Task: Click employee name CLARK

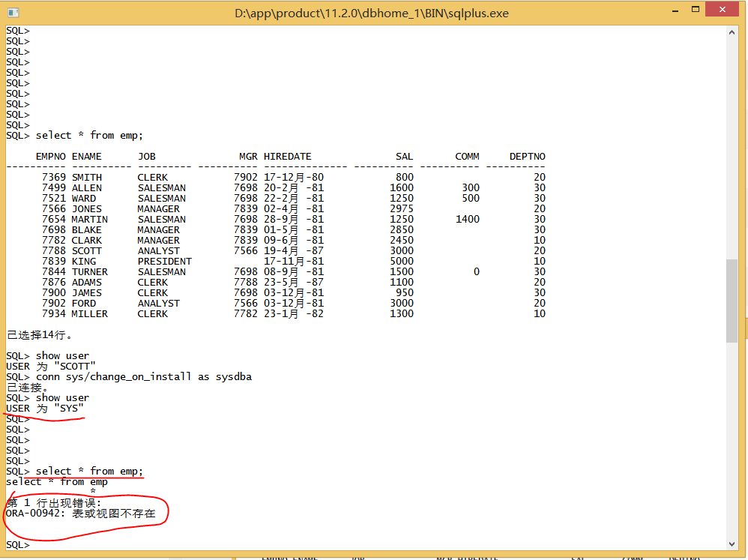Action: pyautogui.click(x=87, y=241)
